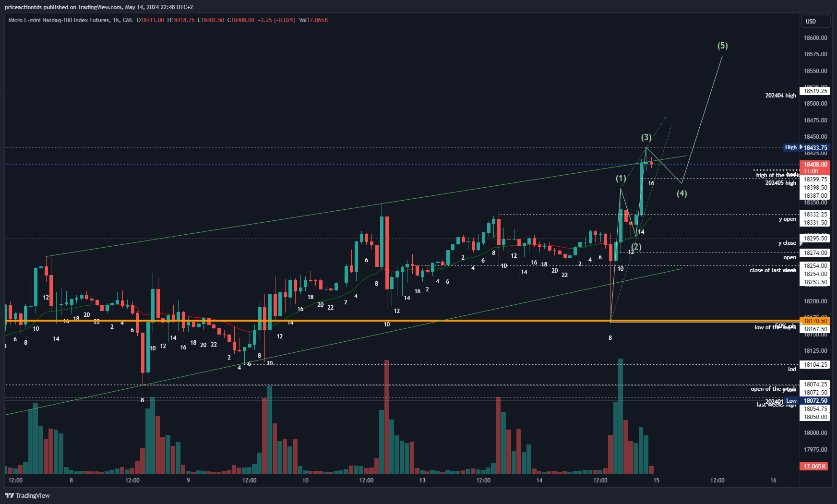This screenshot has width=837, height=504.
Task: Click the 17975.00 price axis label
Action: pos(815,450)
